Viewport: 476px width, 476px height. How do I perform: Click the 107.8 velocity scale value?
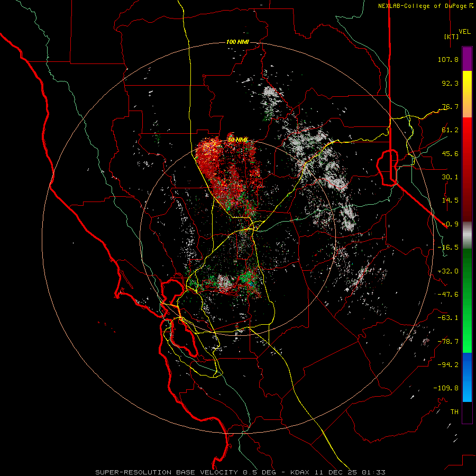(x=448, y=59)
